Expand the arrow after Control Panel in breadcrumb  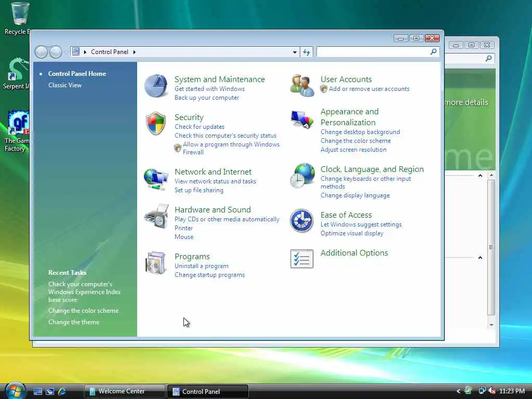click(x=135, y=52)
